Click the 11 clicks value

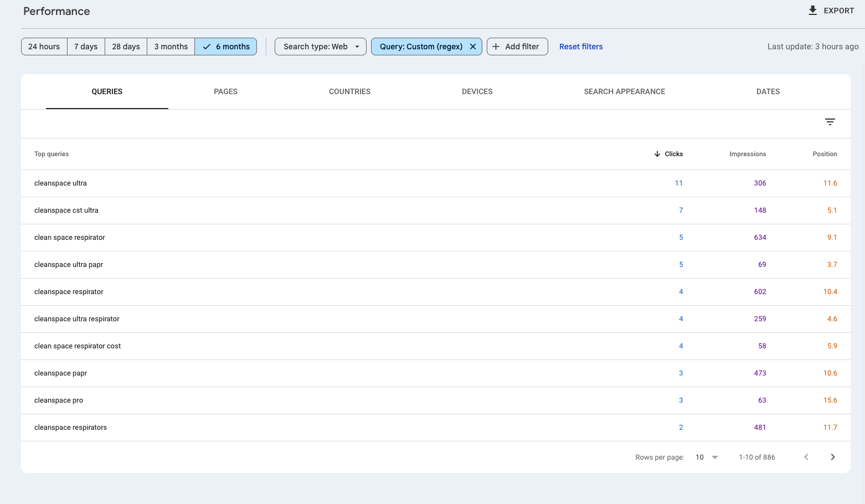tap(679, 183)
